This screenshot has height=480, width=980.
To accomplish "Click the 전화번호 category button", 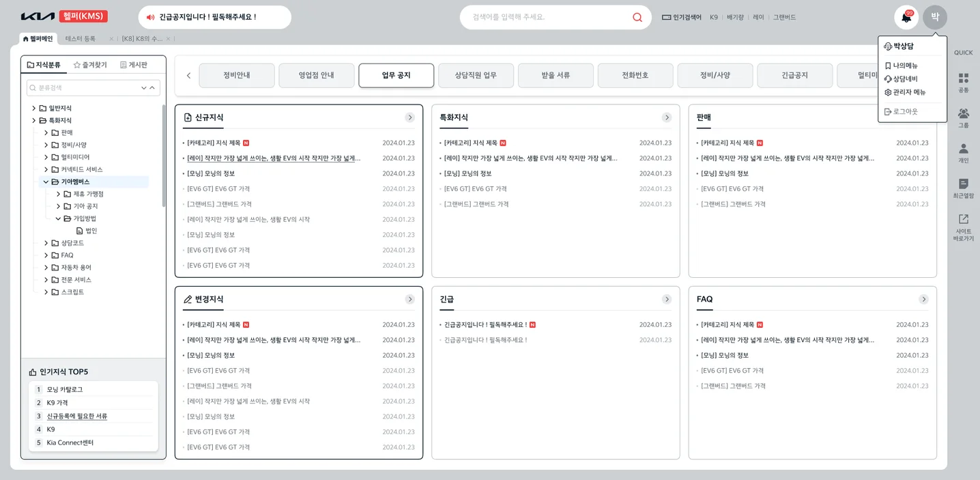I will [635, 75].
